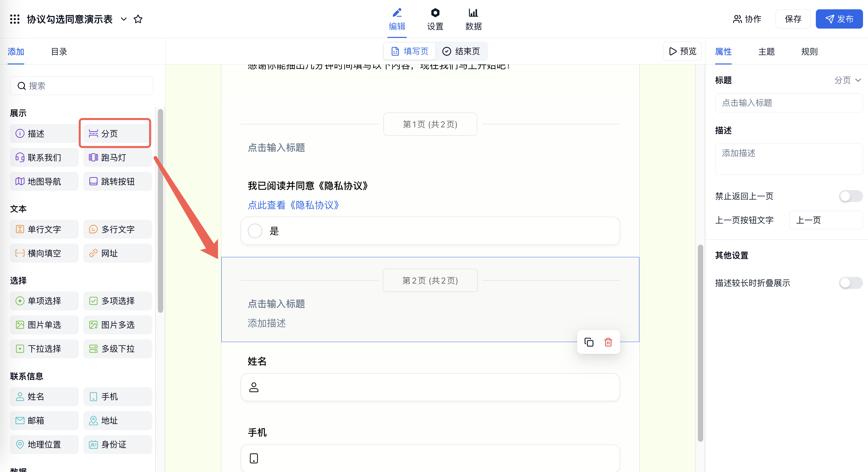The image size is (868, 472).
Task: Expand the form title dropdown chevron
Action: pos(124,19)
